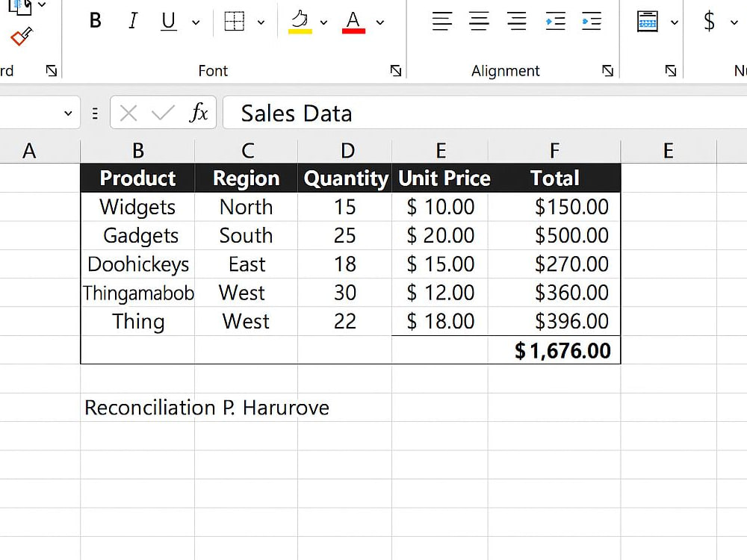Apply yellow fill color bucket
747x560 pixels.
click(x=300, y=22)
